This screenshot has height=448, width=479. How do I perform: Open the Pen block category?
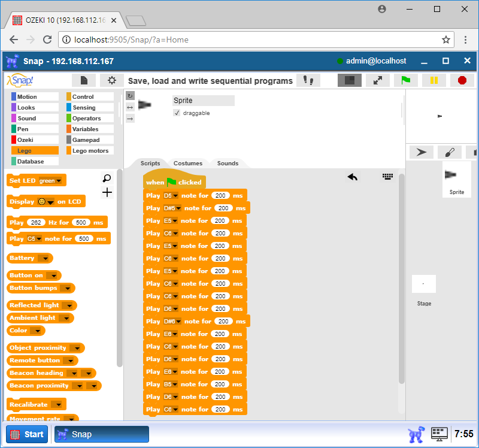pyautogui.click(x=35, y=129)
